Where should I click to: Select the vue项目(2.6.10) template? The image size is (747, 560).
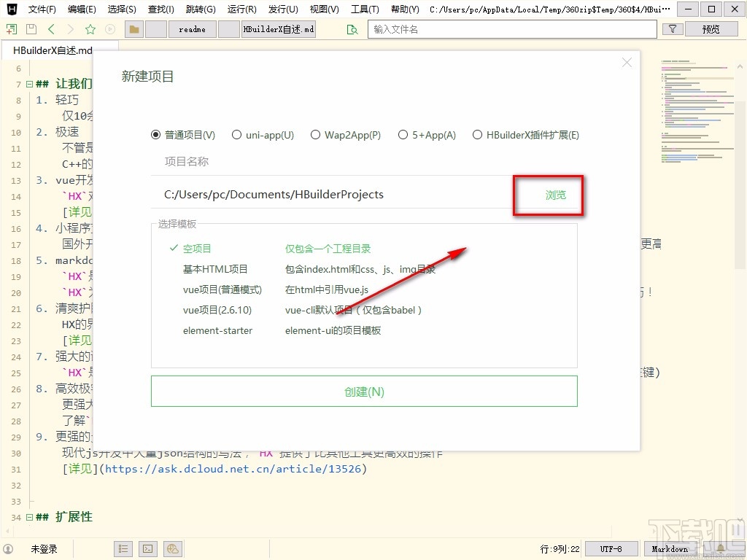pos(217,310)
